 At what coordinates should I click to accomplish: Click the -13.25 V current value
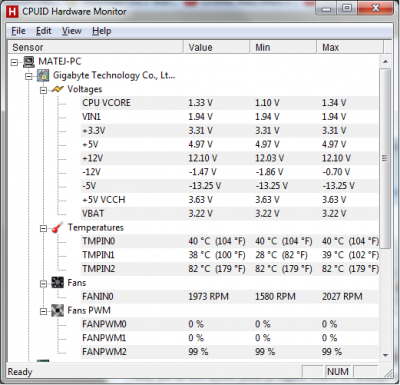(x=205, y=186)
